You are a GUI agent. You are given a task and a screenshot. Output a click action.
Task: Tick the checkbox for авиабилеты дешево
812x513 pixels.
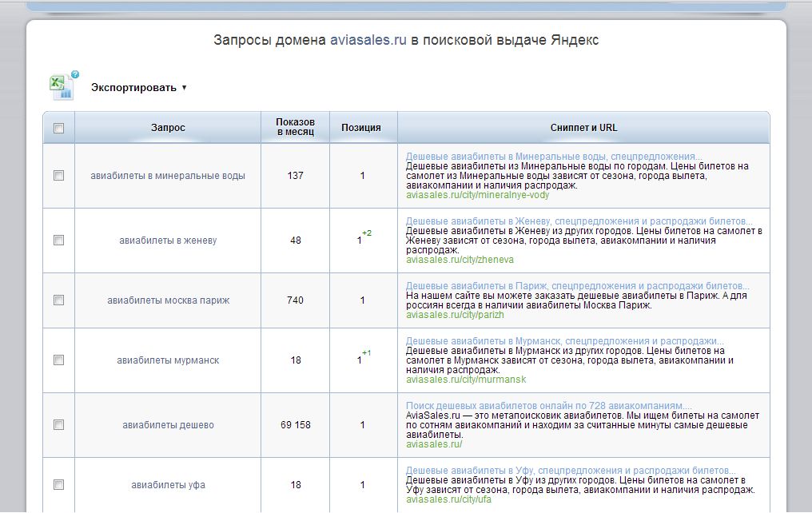tap(58, 424)
